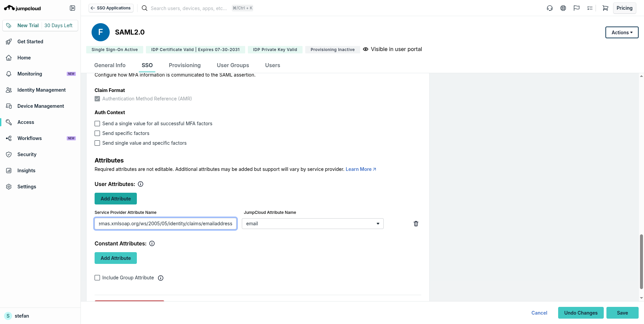Click the stefan user avatar

pyautogui.click(x=8, y=316)
